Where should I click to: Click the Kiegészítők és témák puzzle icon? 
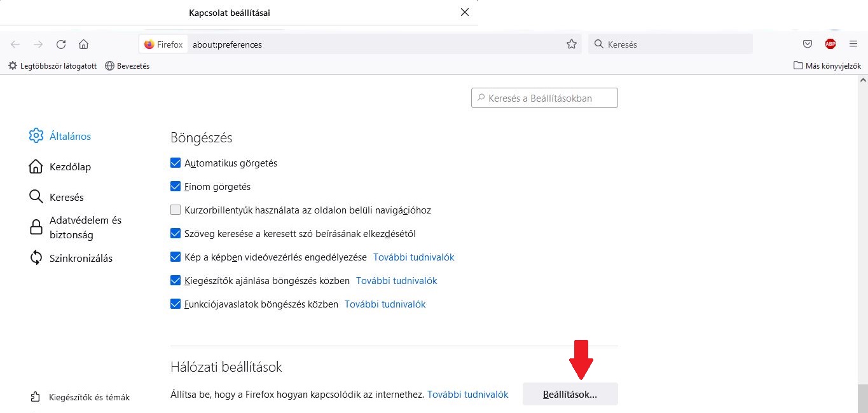(x=36, y=396)
